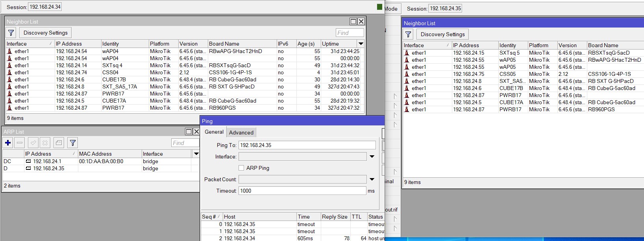Switch to General tab in Ping window
The height and width of the screenshot is (241, 644).
[x=214, y=132]
